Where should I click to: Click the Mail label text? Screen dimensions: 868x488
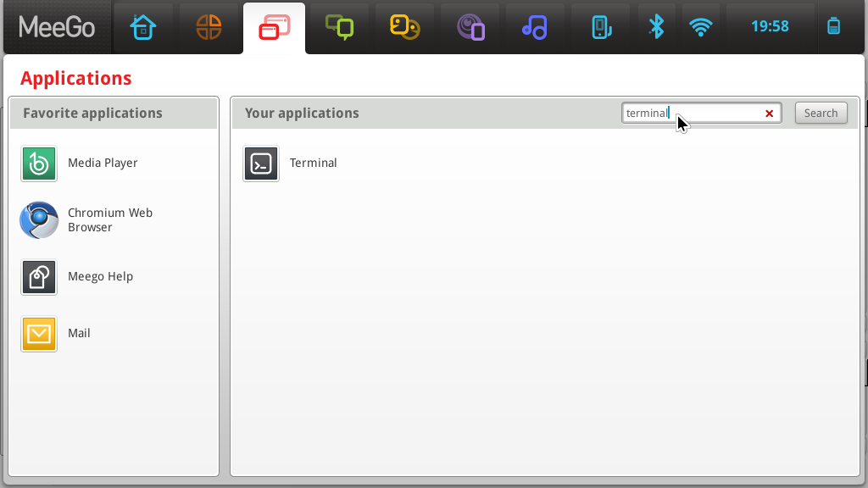point(79,333)
